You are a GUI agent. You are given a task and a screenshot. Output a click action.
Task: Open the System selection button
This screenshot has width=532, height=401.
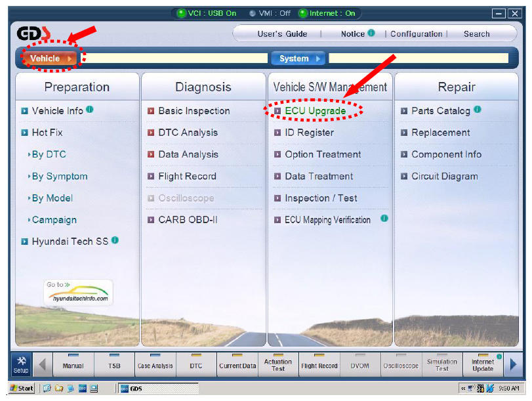point(298,58)
